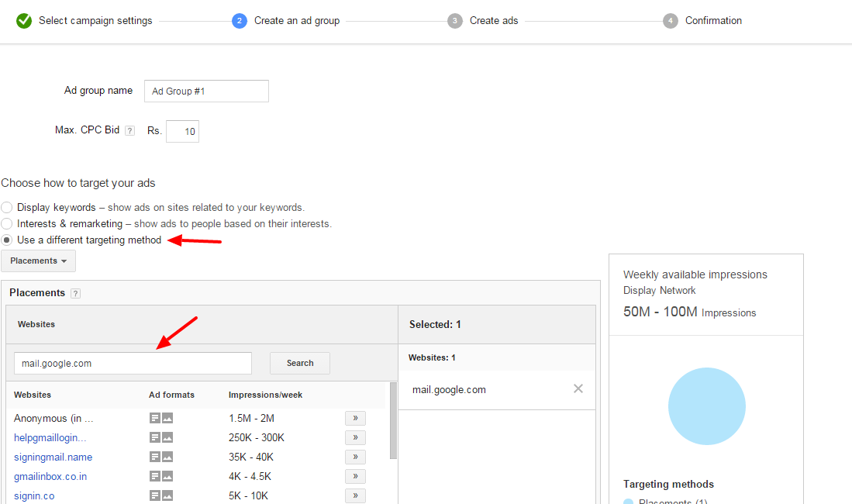The width and height of the screenshot is (852, 504).
Task: Click the Impressions/week column header
Action: (266, 395)
